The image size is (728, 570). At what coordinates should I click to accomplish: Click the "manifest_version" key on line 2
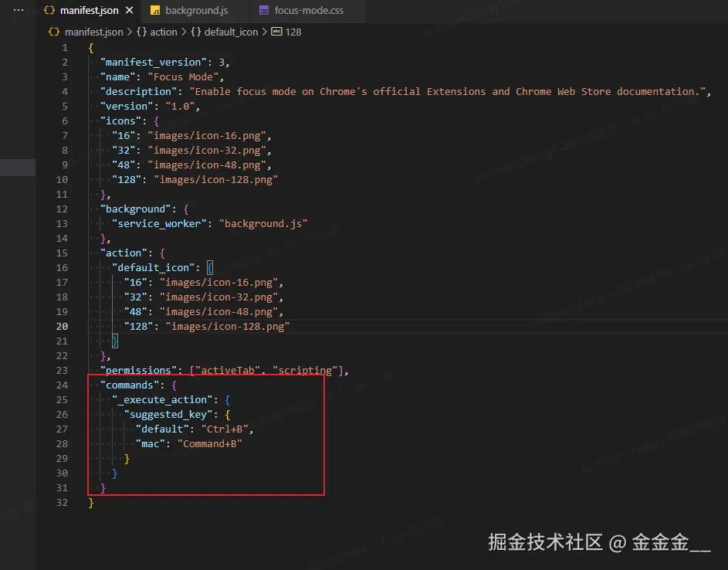[x=153, y=63]
